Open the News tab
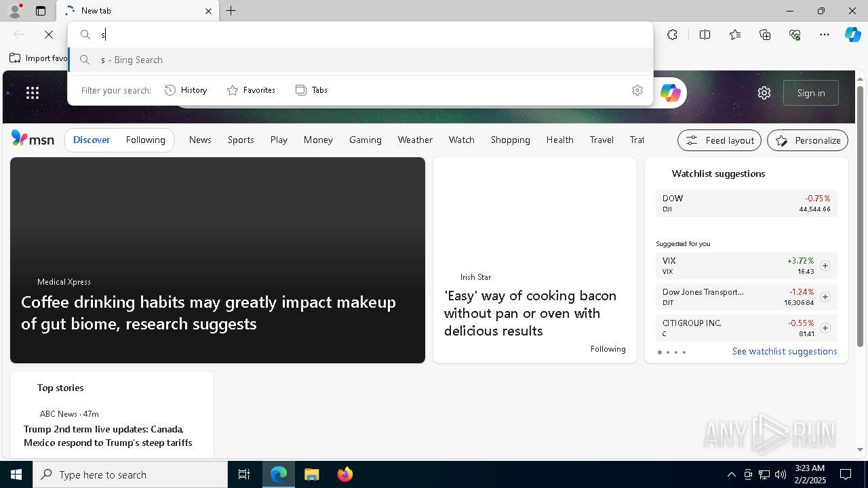 [x=200, y=140]
